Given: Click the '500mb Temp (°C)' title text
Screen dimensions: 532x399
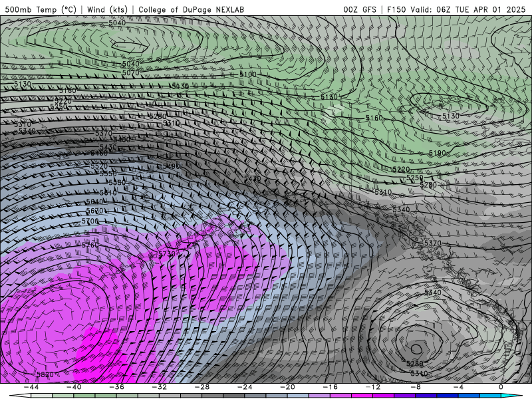Looking at the screenshot, I should (41, 9).
